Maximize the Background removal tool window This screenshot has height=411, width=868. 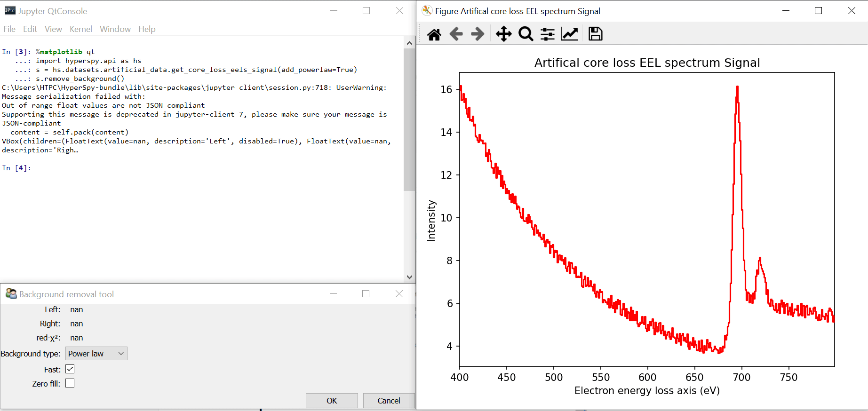click(366, 294)
